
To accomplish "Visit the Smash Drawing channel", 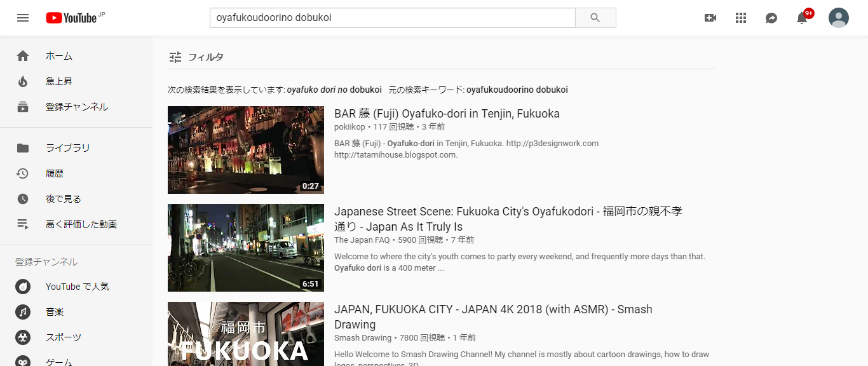I will tap(363, 338).
